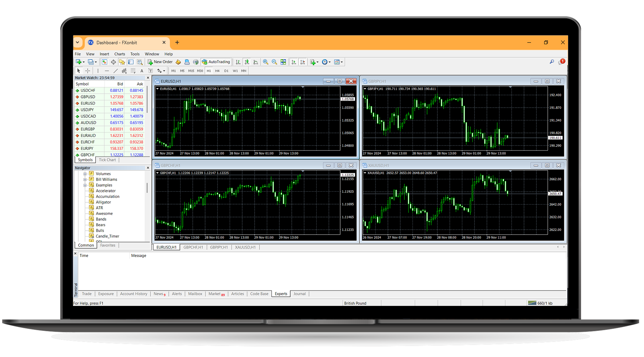Screen dimensions: 644x357
Task: Open the Charts menu
Action: click(x=120, y=54)
